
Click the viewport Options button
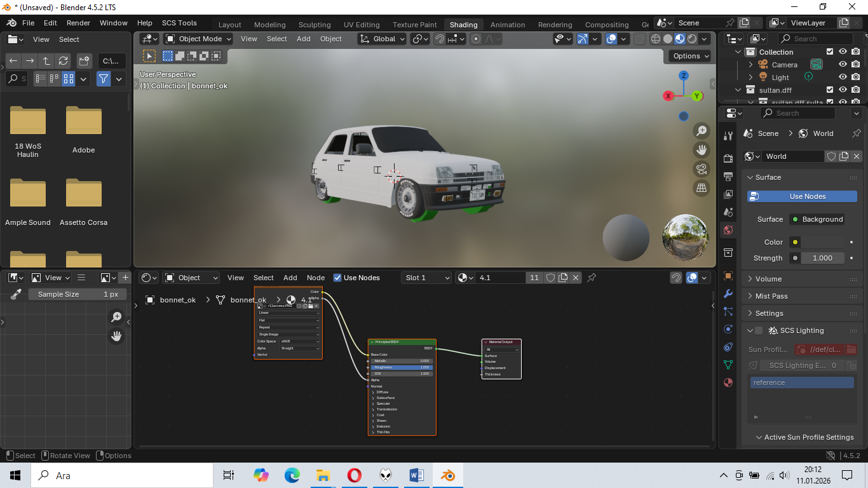pos(691,56)
